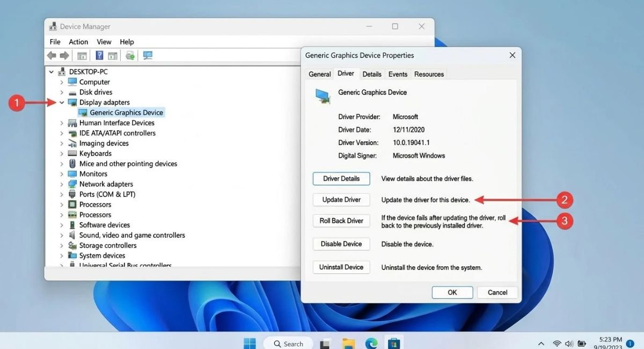Screen dimensions: 644x349
Task: Click the Update Driver button
Action: 341,200
